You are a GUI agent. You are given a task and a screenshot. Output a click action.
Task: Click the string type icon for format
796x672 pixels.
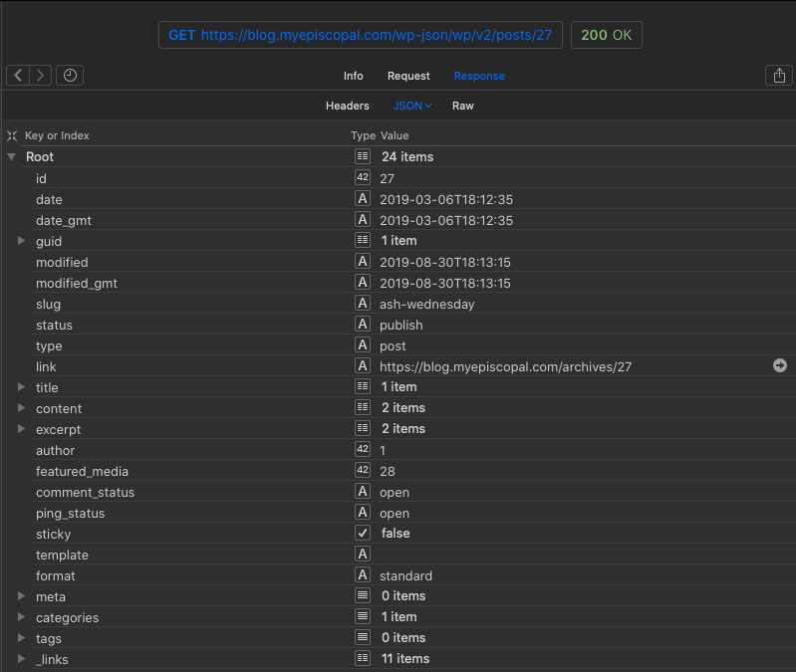(x=363, y=575)
